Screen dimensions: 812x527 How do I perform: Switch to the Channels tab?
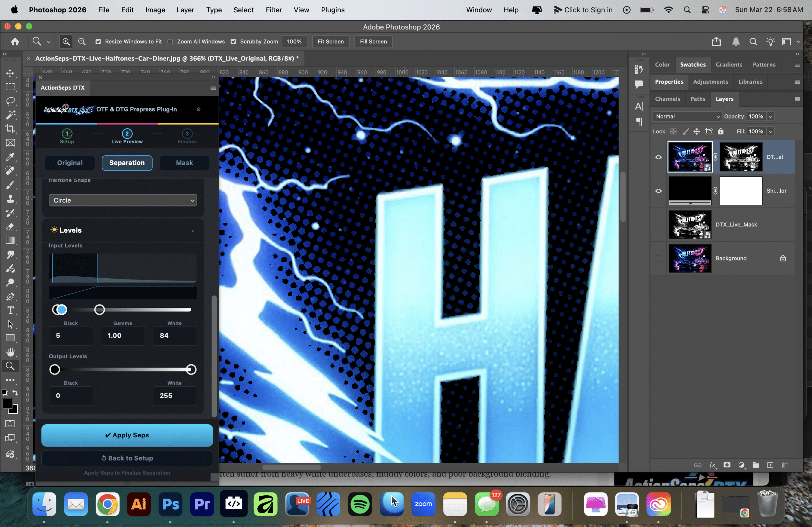667,99
